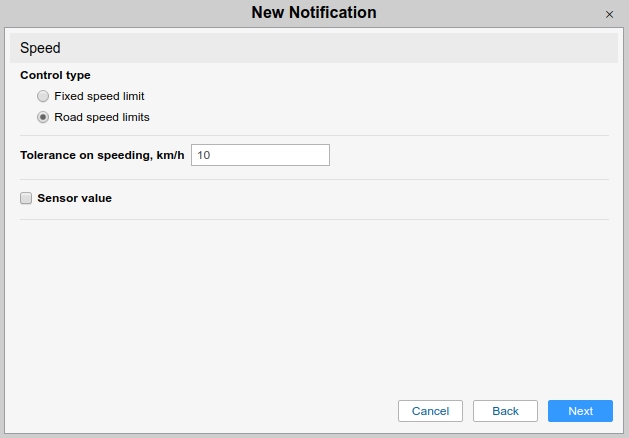
Task: Click the Speed section header bar
Action: 314,47
